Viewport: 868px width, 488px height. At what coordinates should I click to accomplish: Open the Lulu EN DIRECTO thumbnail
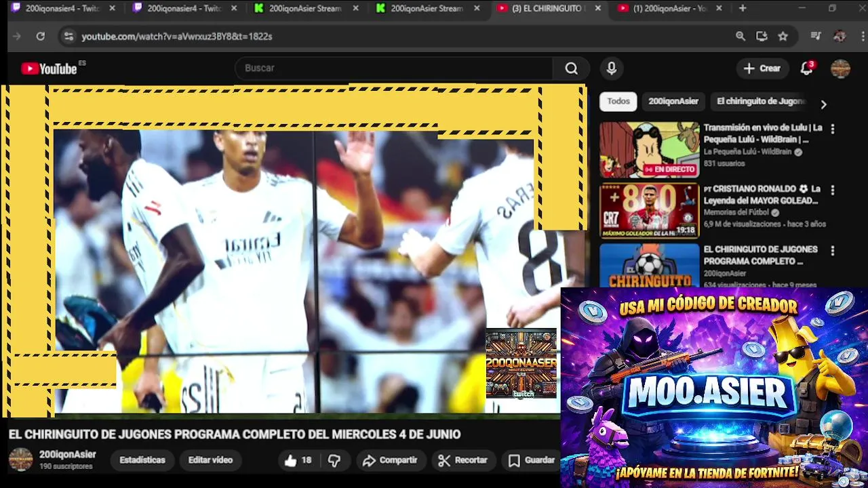[x=649, y=150]
